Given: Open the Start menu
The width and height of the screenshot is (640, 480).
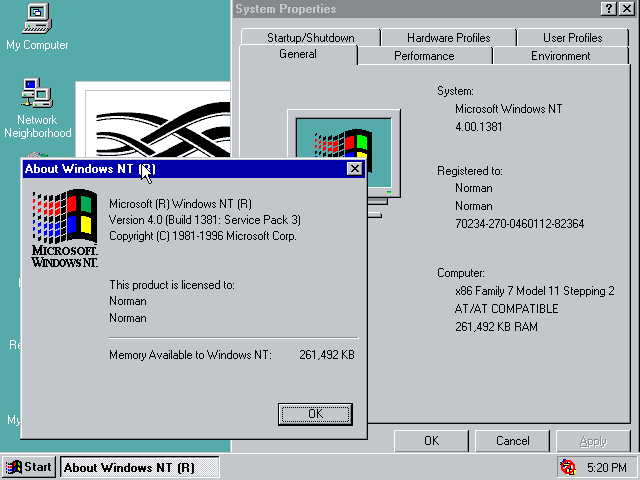Looking at the screenshot, I should coord(28,467).
